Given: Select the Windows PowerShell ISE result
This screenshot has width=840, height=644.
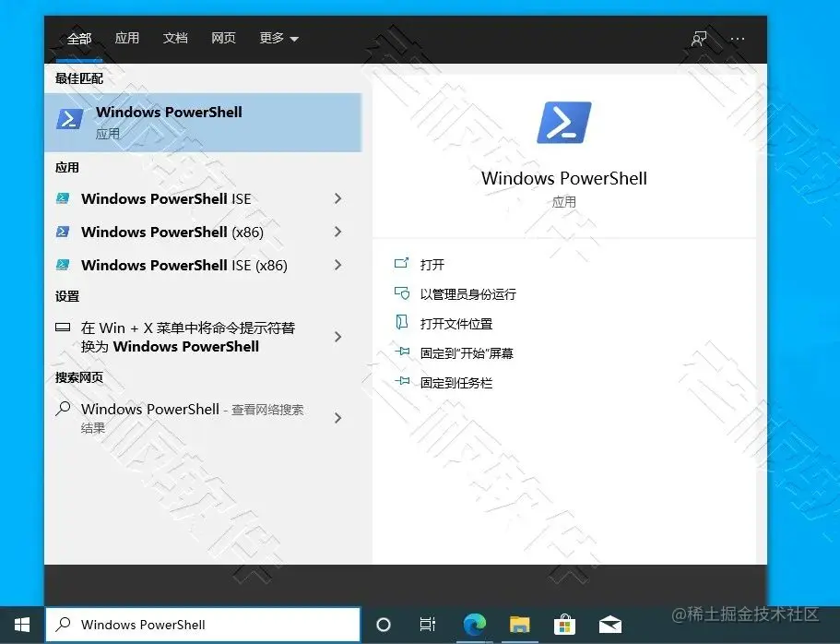Looking at the screenshot, I should click(203, 198).
